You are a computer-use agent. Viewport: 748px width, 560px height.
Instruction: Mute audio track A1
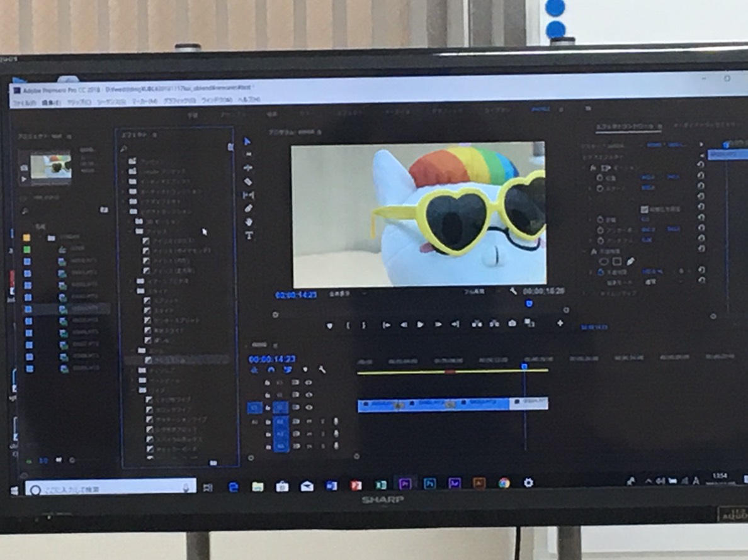(309, 422)
